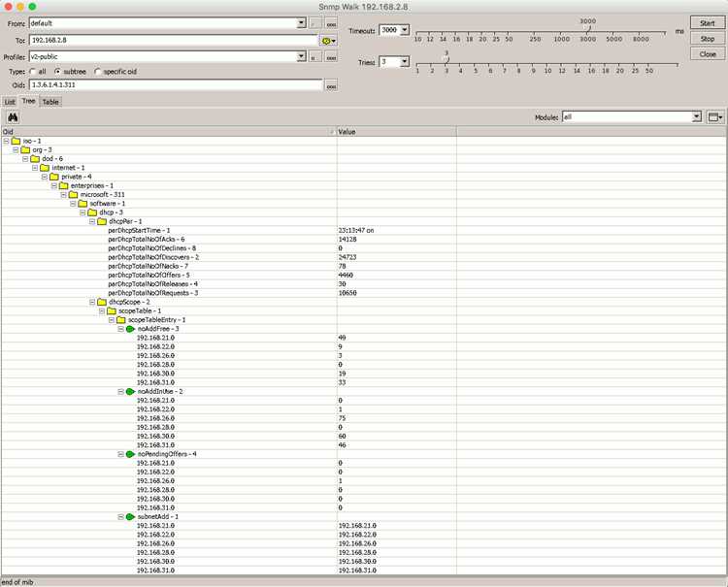The image size is (728, 587).
Task: Switch to the List tab
Action: [x=10, y=102]
